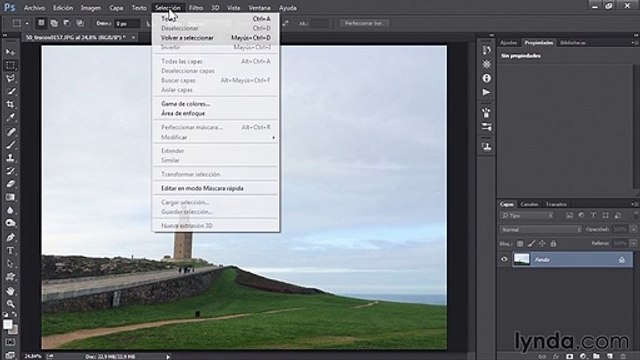640x360 pixels.
Task: Toggle lock transparent pixels in Layers panel
Action: pos(520,244)
